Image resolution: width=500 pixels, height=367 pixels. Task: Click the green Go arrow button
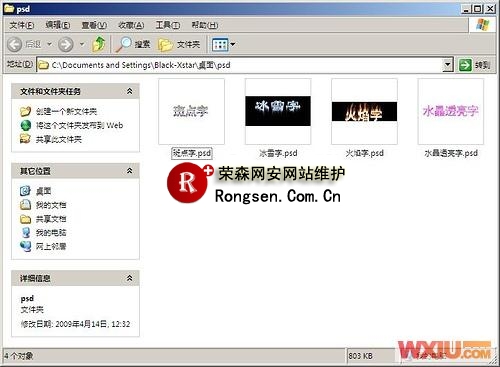(x=465, y=65)
